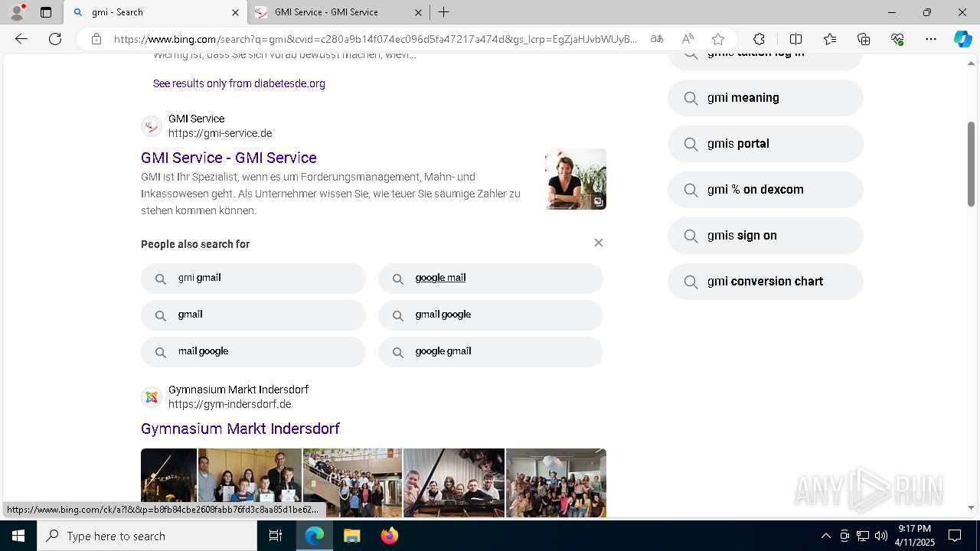Open the browser profile icon
This screenshot has width=980, height=551.
tap(17, 12)
